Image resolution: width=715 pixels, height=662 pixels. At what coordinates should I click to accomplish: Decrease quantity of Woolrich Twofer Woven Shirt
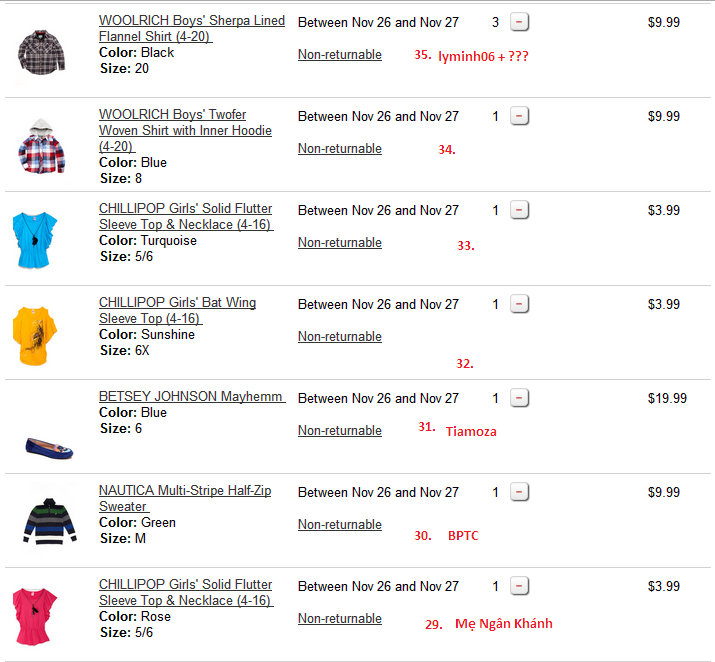pos(519,116)
